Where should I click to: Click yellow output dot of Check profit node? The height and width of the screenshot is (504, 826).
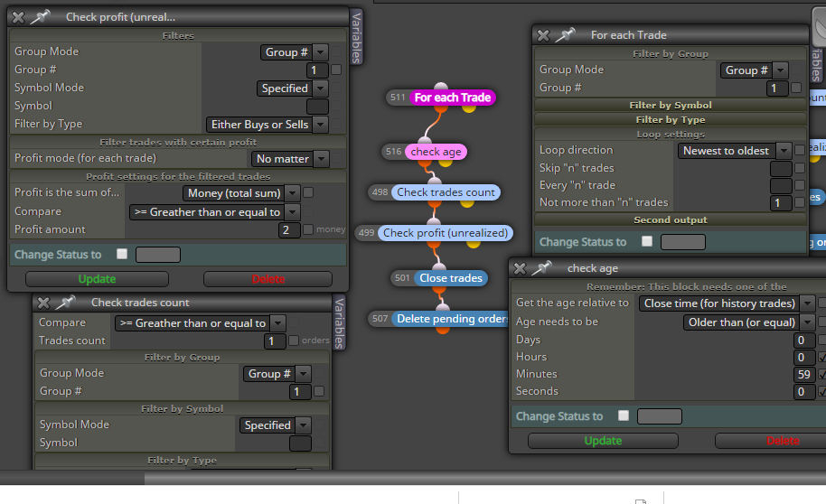pyautogui.click(x=473, y=243)
